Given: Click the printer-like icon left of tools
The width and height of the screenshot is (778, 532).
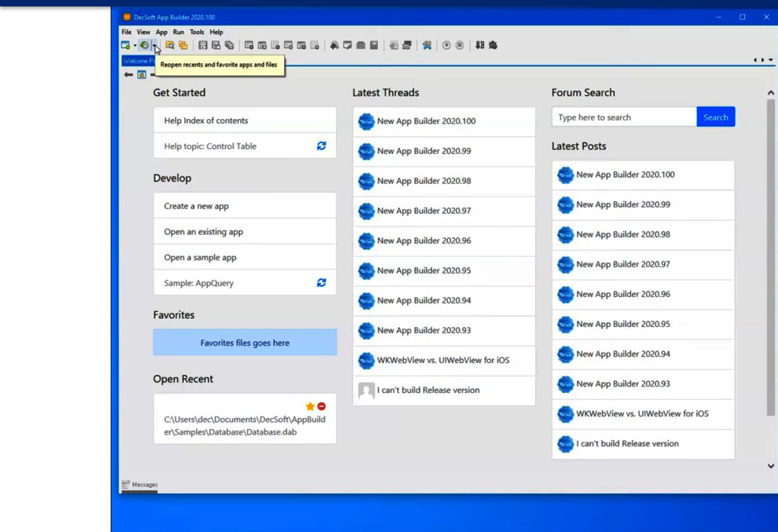Looking at the screenshot, I should click(407, 45).
